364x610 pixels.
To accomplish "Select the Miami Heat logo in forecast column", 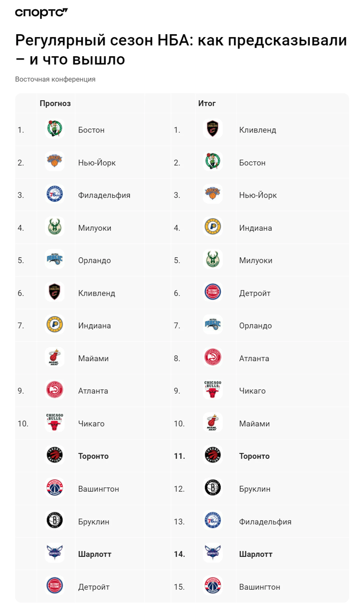I will 55,357.
